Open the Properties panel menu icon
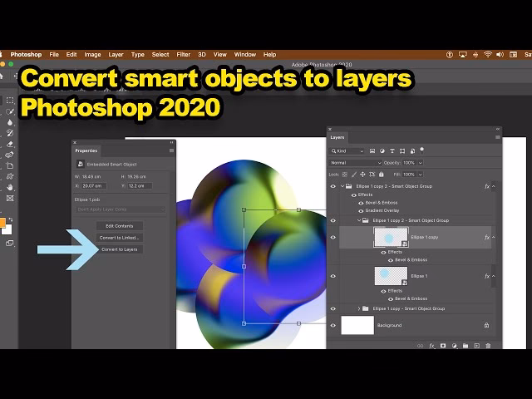The height and width of the screenshot is (399, 532). point(172,150)
